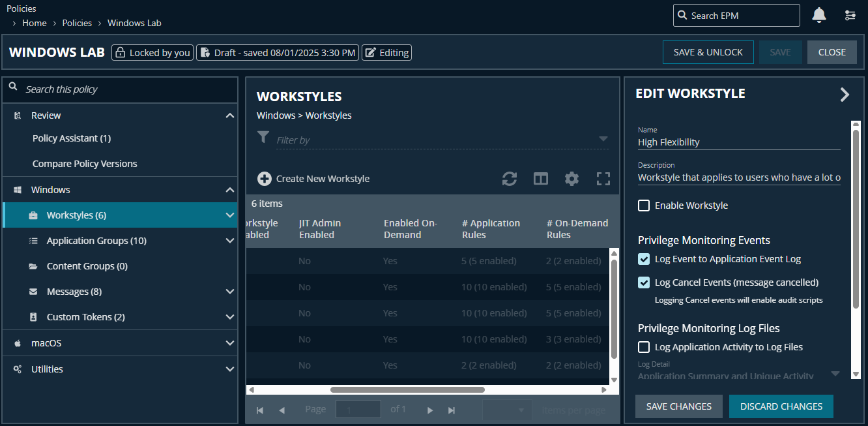Click the Edit Workstyle panel scrollbar
This screenshot has height=426, width=868.
[856, 219]
